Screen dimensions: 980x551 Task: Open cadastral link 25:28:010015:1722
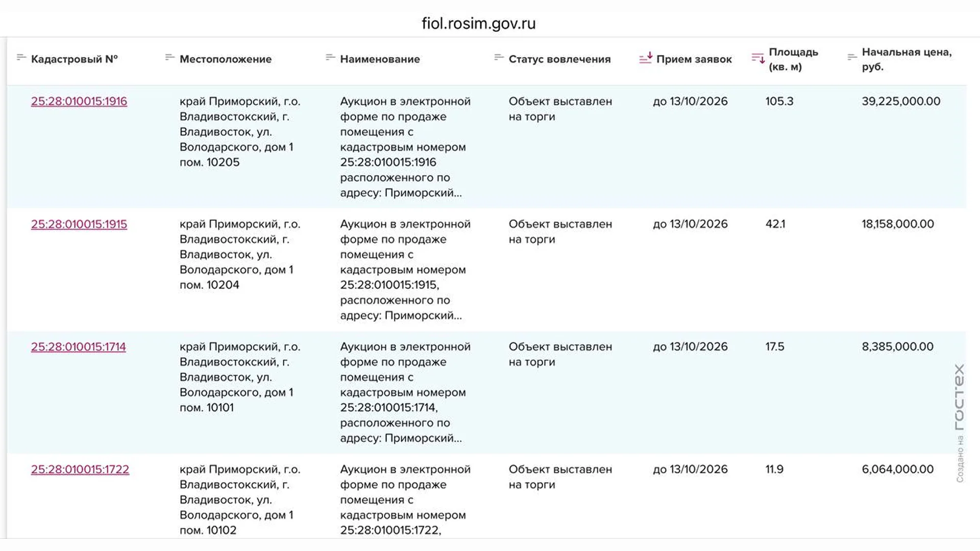[80, 469]
